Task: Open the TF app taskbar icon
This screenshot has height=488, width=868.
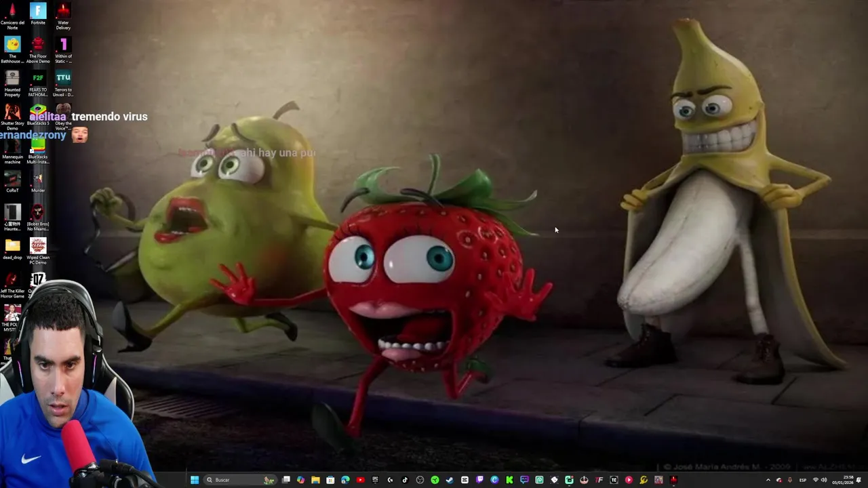Action: tap(599, 480)
